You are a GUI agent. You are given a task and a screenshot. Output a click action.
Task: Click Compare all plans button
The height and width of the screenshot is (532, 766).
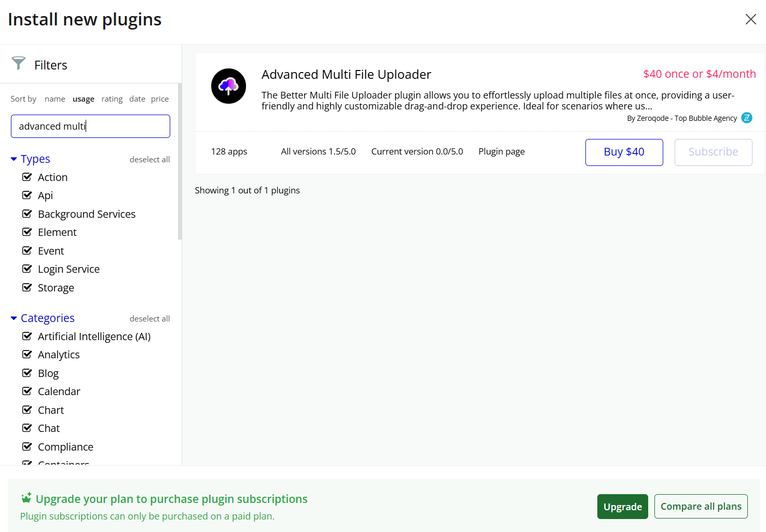701,507
